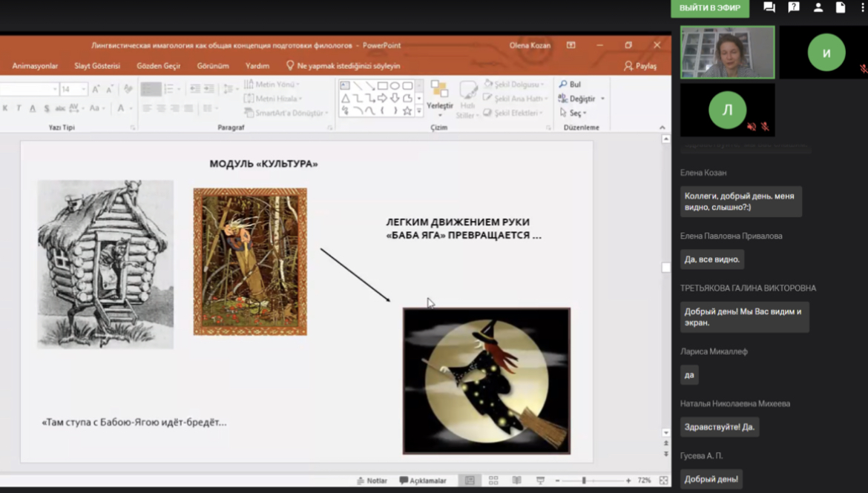This screenshot has width=868, height=493.
Task: Open Yerleştir arrange dropdown
Action: pos(440,99)
